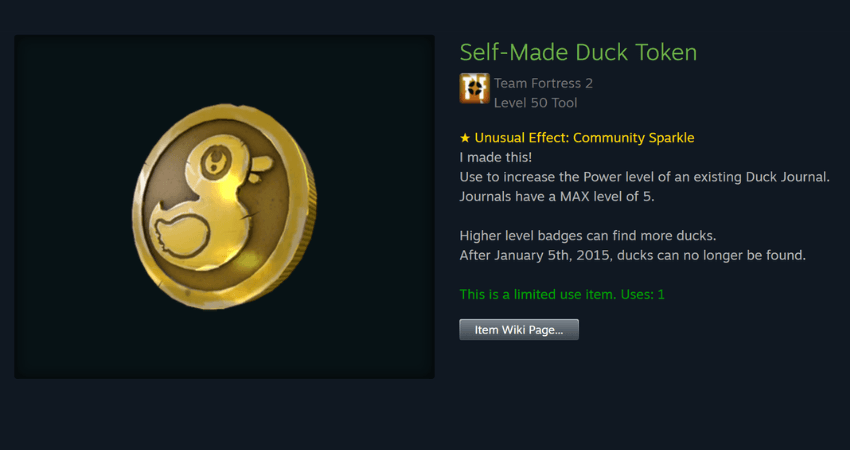Viewport: 850px width, 450px height.
Task: Click the Self-Made Duck Token title
Action: tap(578, 53)
